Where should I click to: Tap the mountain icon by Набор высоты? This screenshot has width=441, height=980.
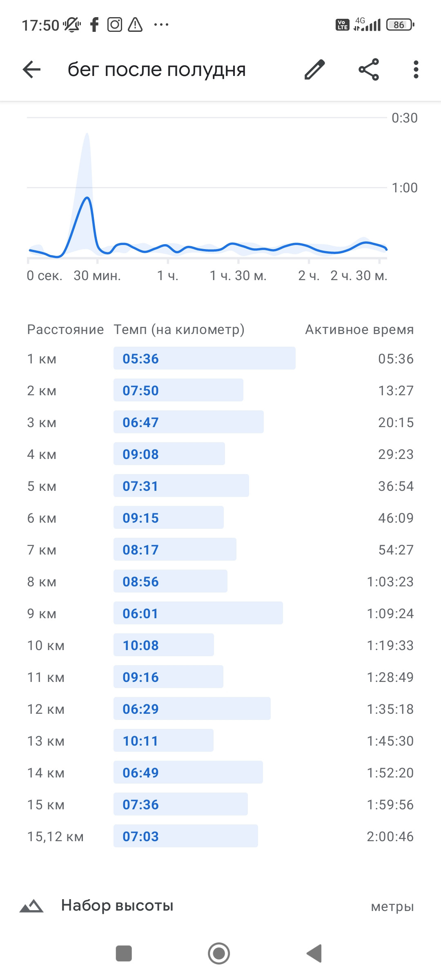[x=31, y=906]
